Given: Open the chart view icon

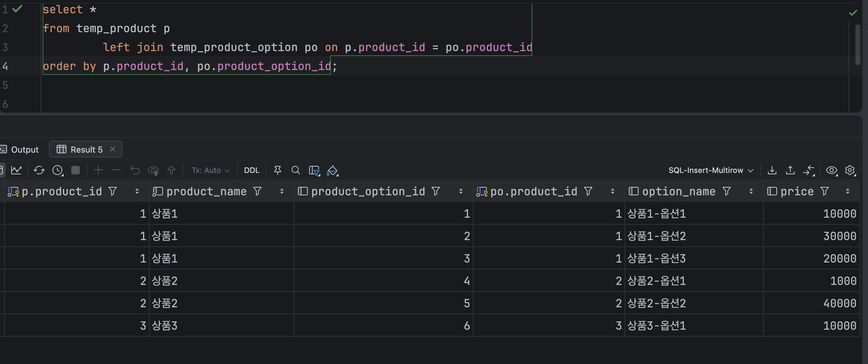Looking at the screenshot, I should 16,170.
